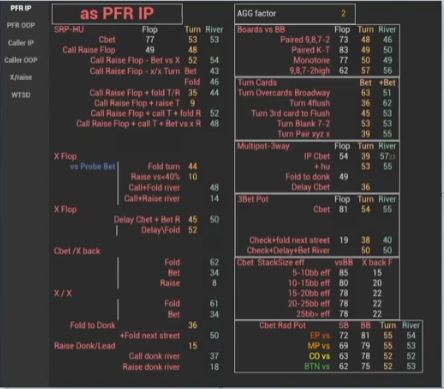Screen dimensions: 444x389
Task: Select the 'Turn Pair xyz x' label
Action: coord(304,134)
